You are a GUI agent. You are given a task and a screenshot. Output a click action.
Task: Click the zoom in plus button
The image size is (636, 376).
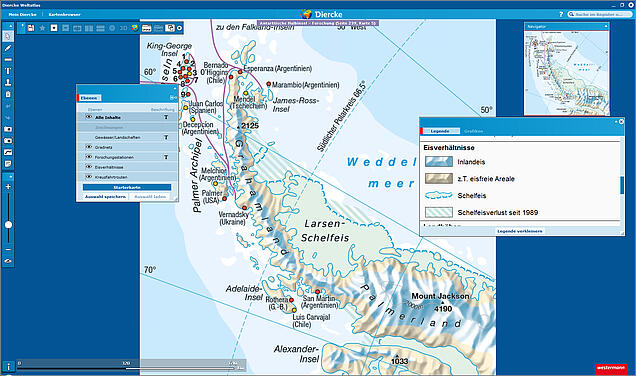[x=8, y=187]
